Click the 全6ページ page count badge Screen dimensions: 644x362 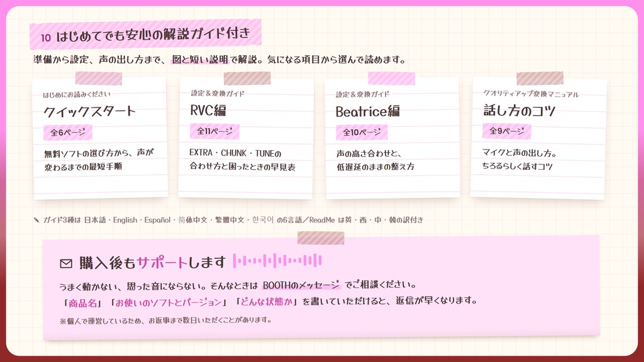click(x=68, y=132)
